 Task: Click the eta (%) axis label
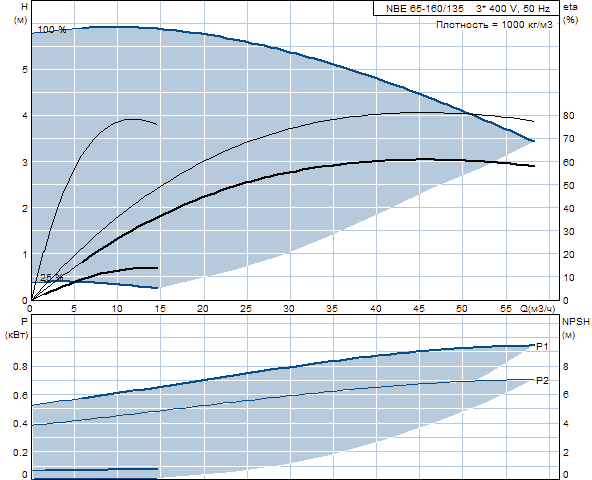pyautogui.click(x=570, y=14)
